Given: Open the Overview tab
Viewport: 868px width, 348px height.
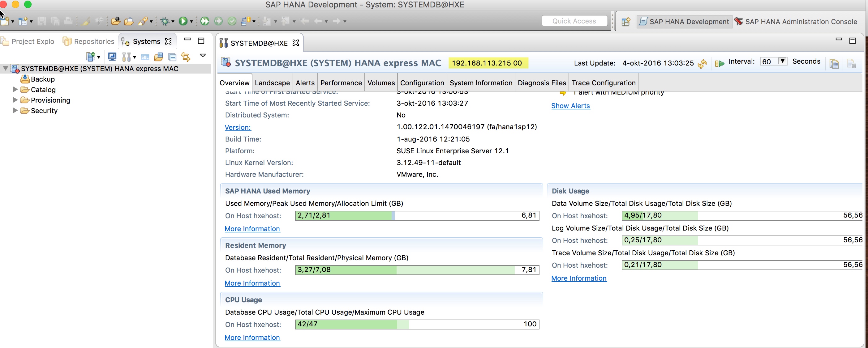Looking at the screenshot, I should point(234,83).
